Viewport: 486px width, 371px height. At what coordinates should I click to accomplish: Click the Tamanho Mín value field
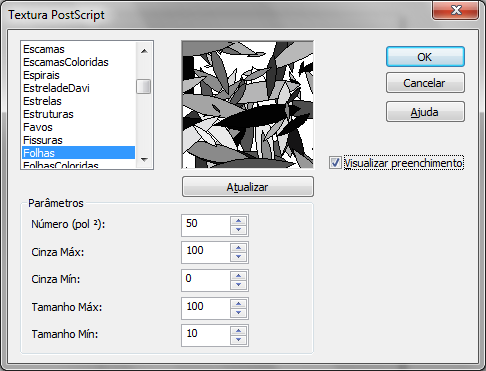click(206, 335)
